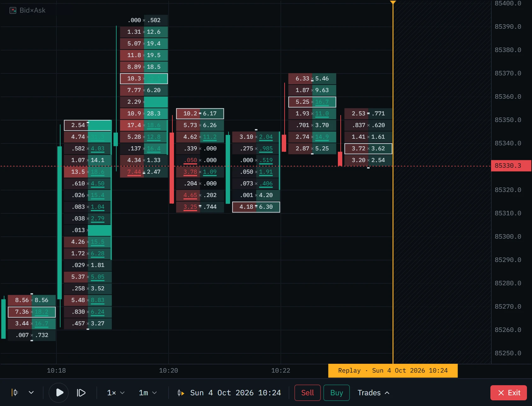The image size is (532, 406).
Task: Click the Buy button
Action: tap(337, 393)
